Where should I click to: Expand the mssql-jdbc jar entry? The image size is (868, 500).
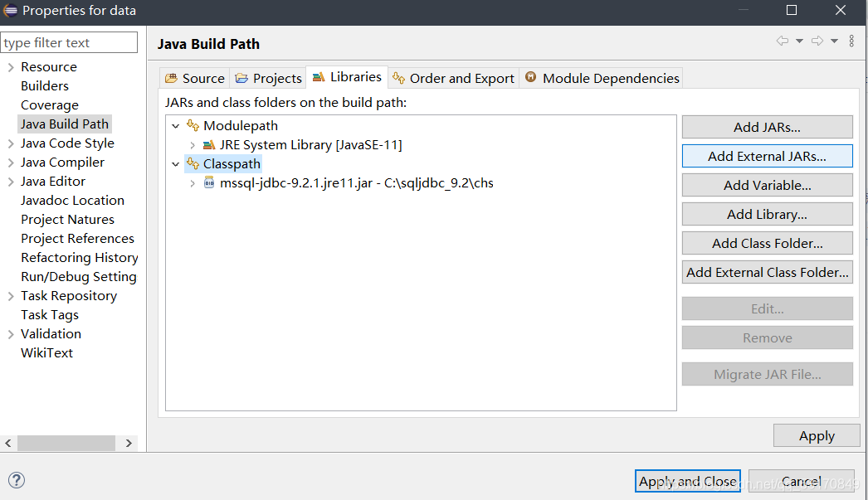pyautogui.click(x=192, y=183)
